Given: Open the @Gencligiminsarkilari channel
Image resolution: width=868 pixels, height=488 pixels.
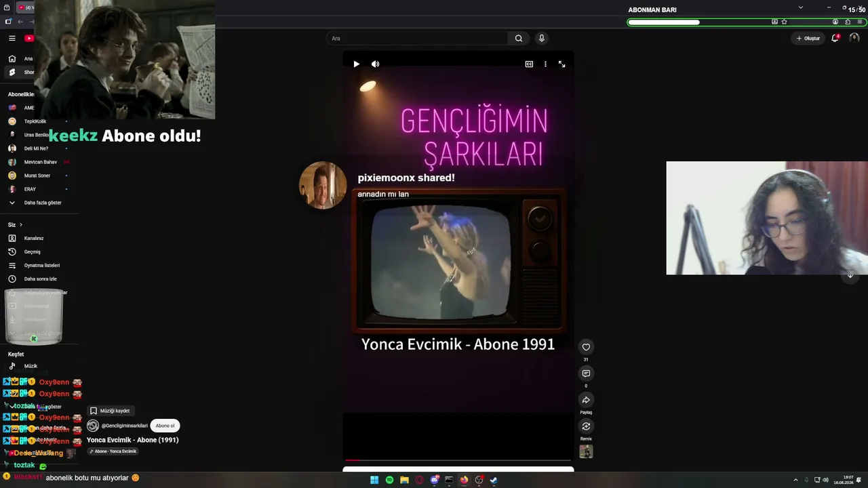Looking at the screenshot, I should tap(124, 426).
